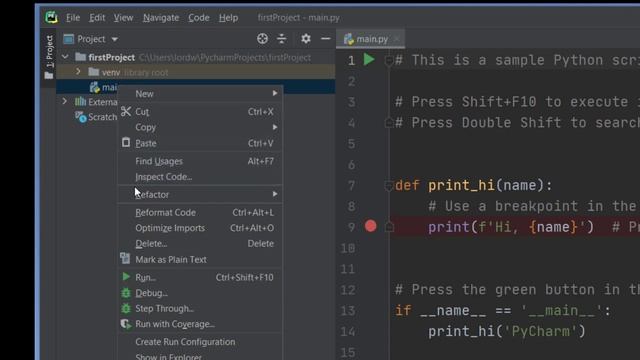Click the main.py tab file icon
Image resolution: width=640 pixels, height=360 pixels.
click(349, 39)
